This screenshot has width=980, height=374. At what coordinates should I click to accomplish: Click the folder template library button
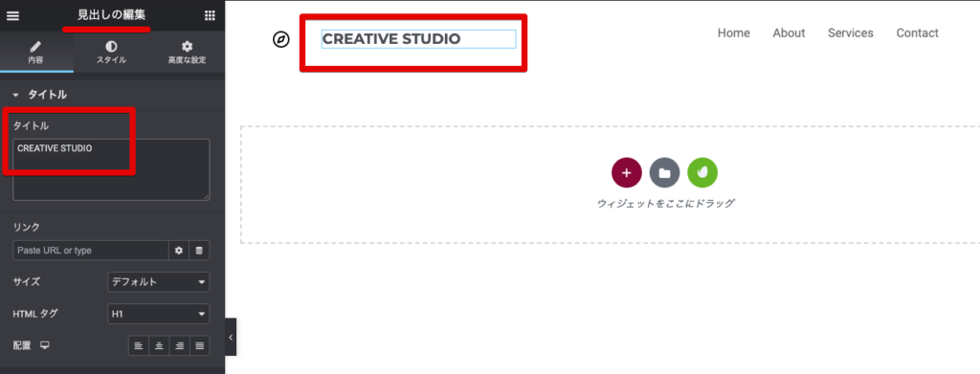pos(665,173)
